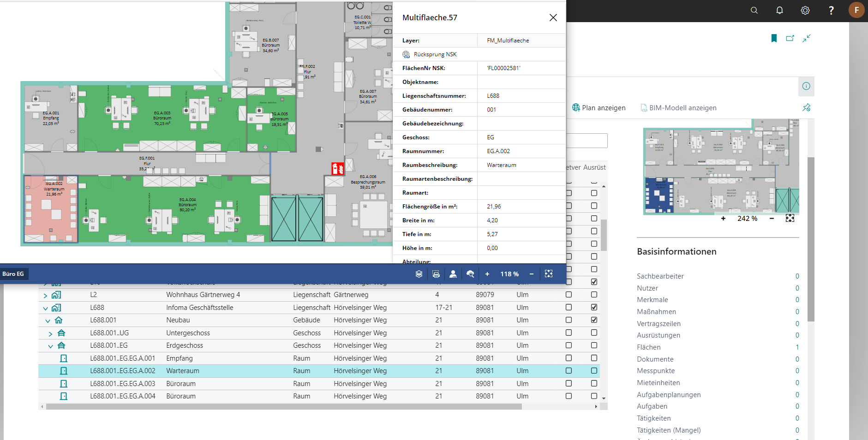Expand the L688.001..UG Untergeschoss node
The image size is (868, 440).
pyautogui.click(x=51, y=333)
